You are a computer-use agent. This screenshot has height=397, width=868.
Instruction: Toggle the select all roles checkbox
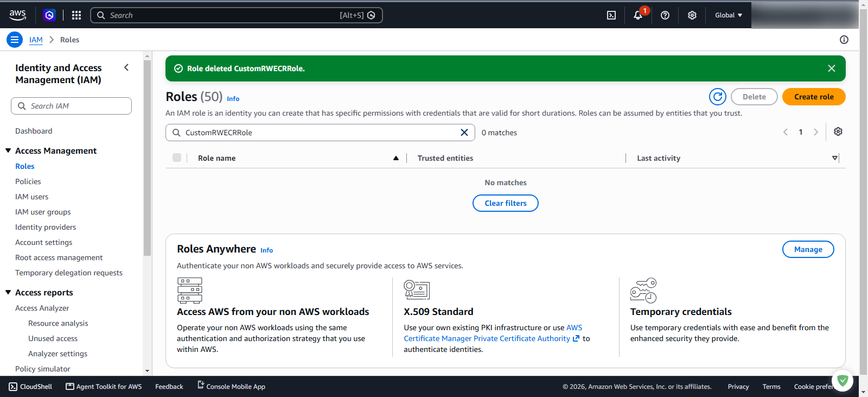[x=177, y=157]
